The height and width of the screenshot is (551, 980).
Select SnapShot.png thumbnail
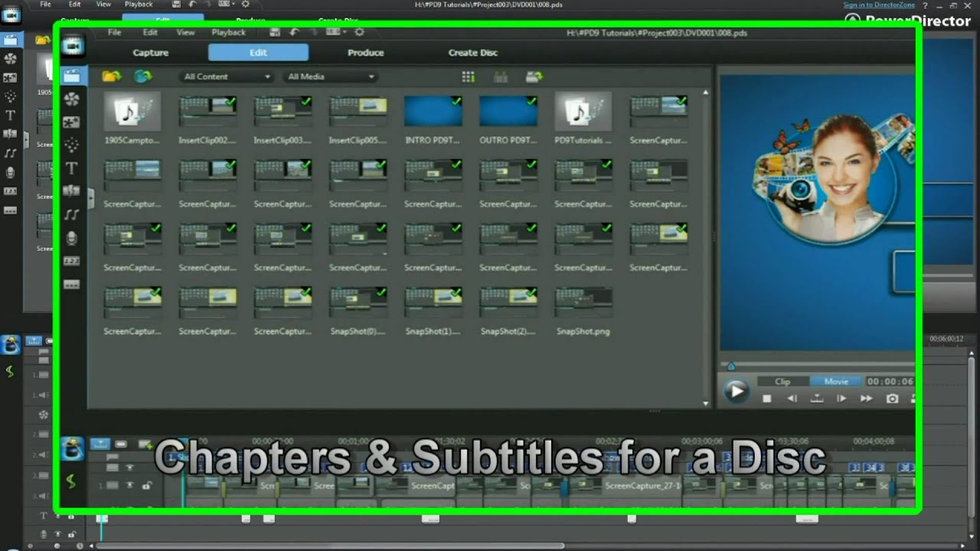pos(583,303)
